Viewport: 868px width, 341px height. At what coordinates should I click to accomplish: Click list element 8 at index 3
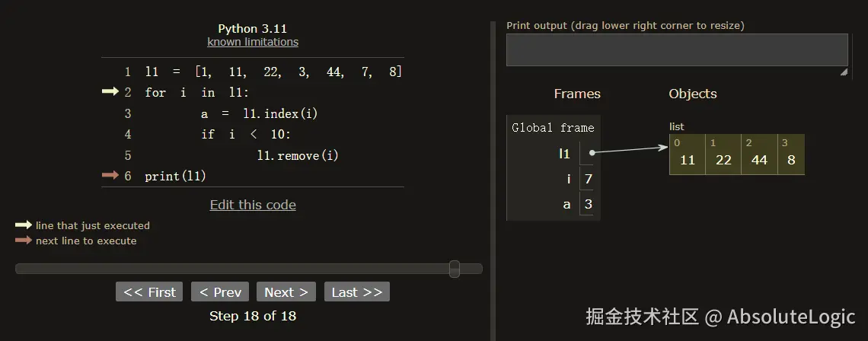point(791,155)
